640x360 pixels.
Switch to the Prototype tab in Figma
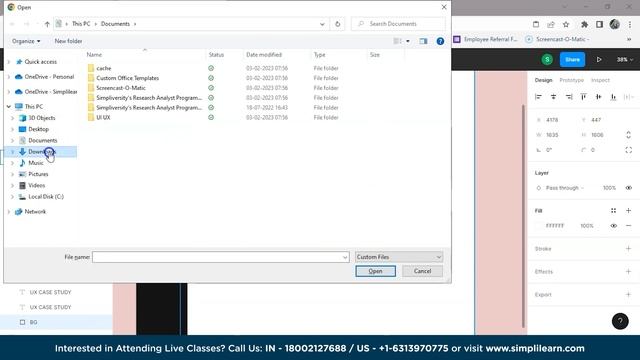571,80
